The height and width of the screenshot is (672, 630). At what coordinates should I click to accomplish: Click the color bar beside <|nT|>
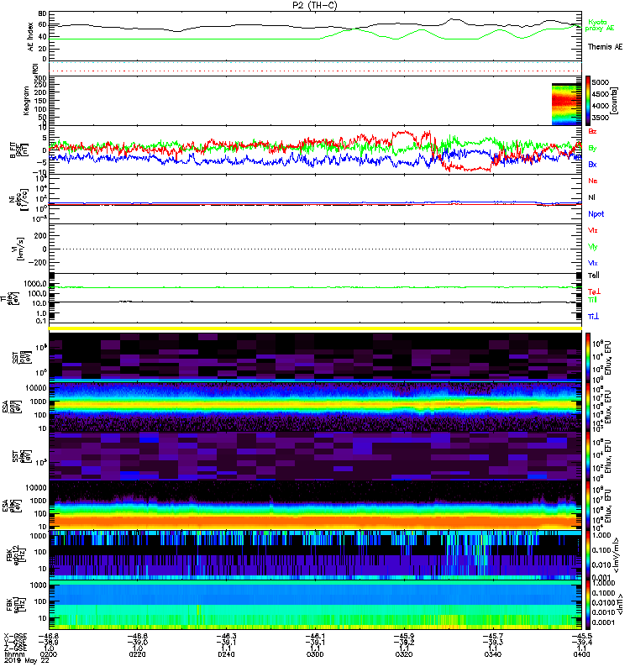(588, 605)
